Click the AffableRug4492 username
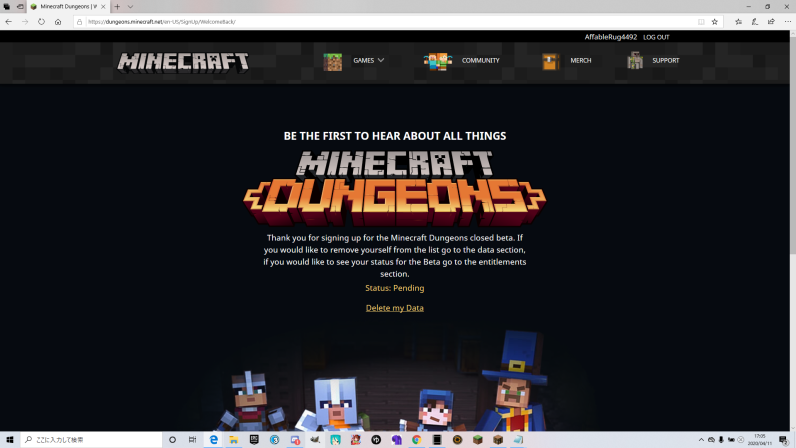796x448 pixels. click(610, 37)
